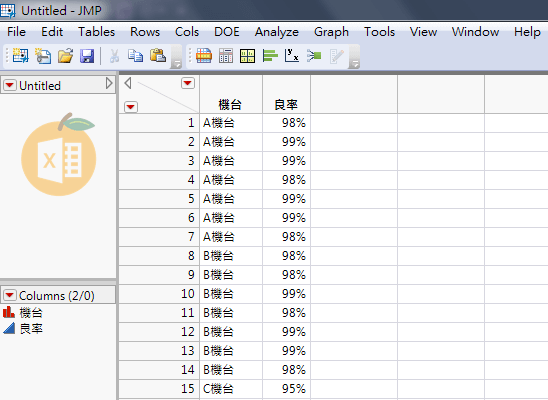Open the DOE menu
Image resolution: width=548 pixels, height=400 pixels.
pyautogui.click(x=226, y=32)
